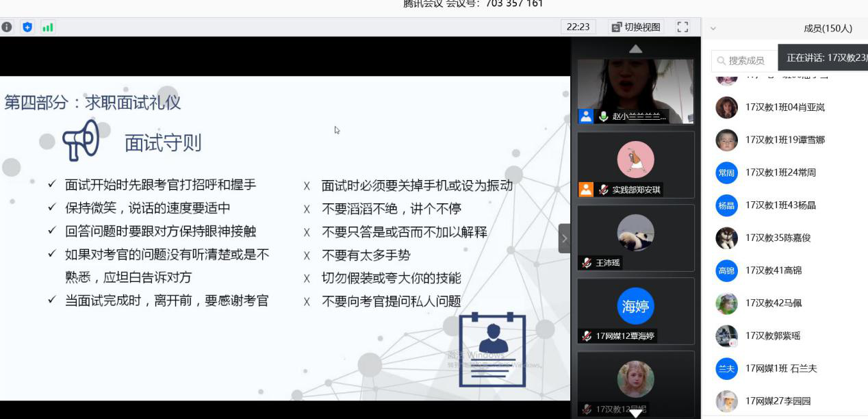Enter fullscreen with the corner-brackets icon
The width and height of the screenshot is (868, 419).
tap(682, 27)
